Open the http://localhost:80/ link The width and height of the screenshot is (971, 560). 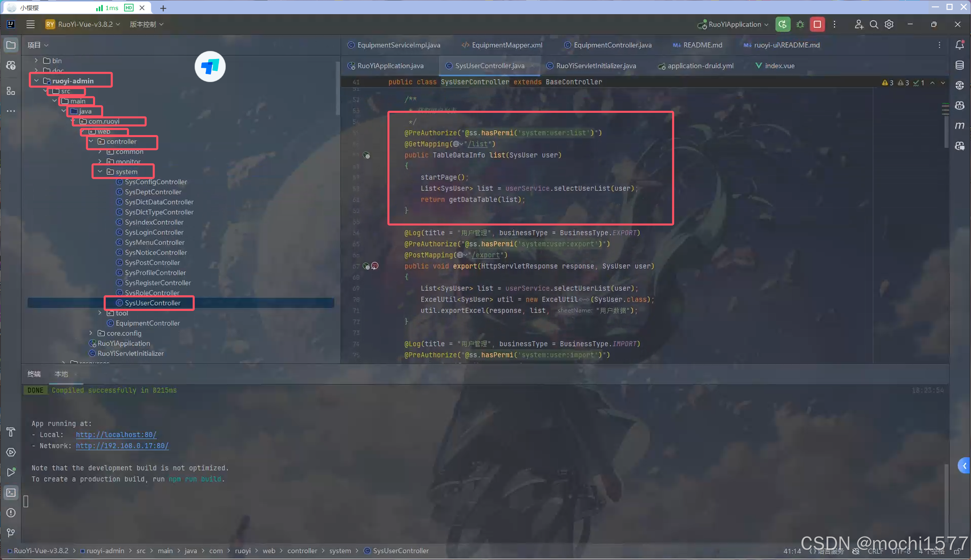[116, 434]
